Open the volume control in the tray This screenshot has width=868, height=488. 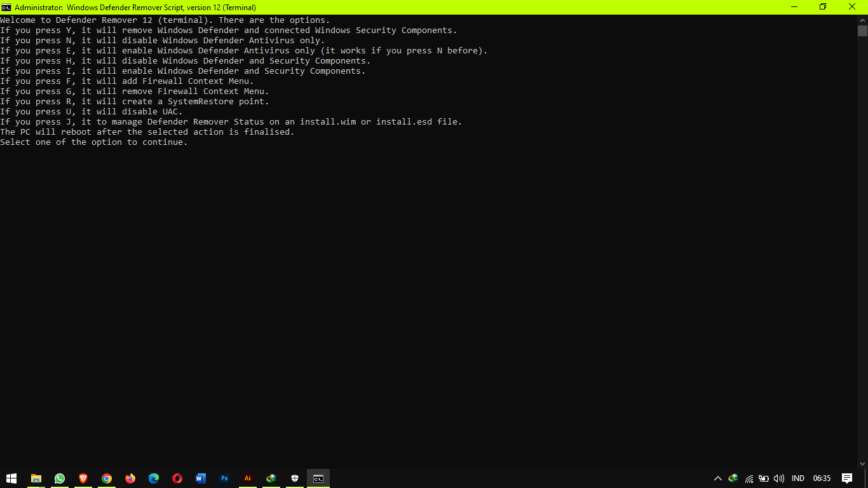point(779,478)
